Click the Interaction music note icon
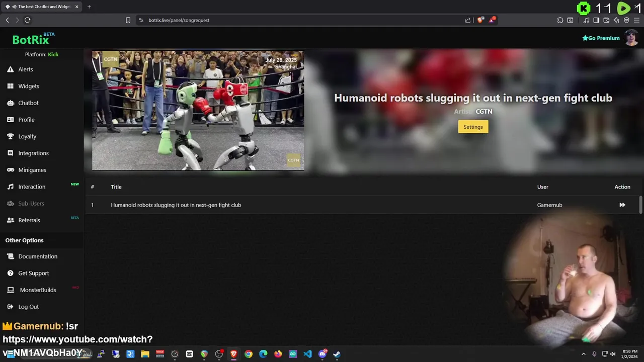This screenshot has width=644, height=362. tap(10, 187)
